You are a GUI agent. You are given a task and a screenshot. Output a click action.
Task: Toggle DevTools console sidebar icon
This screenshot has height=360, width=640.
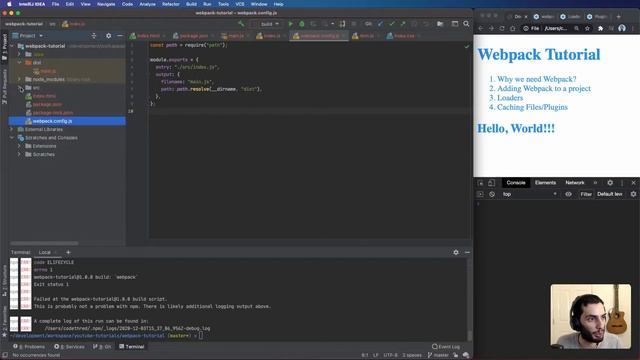(480, 194)
